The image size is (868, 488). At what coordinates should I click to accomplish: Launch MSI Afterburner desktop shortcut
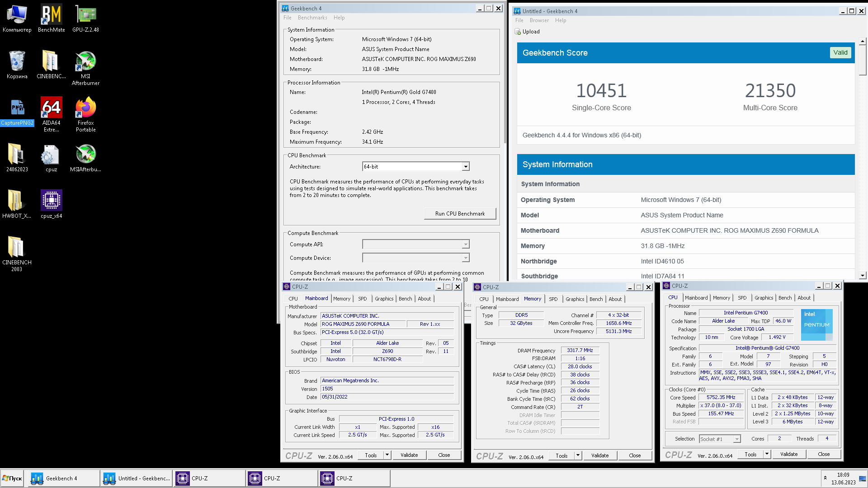[x=85, y=68]
